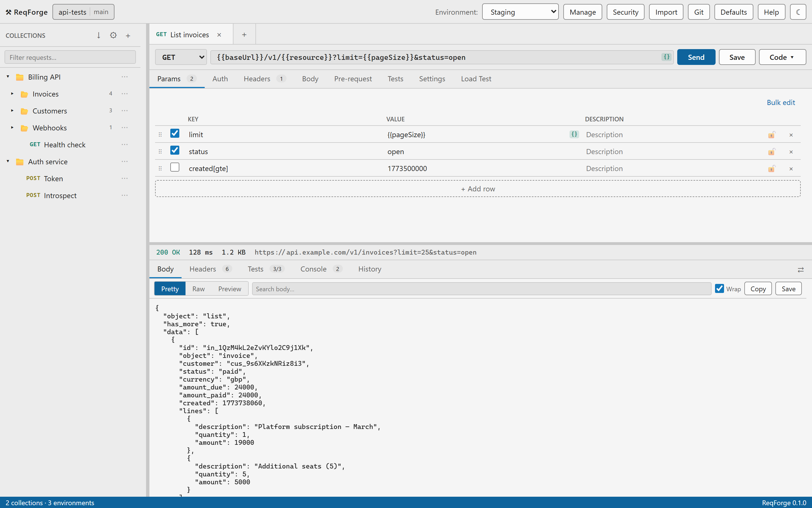The image size is (812, 508).
Task: Toggle response layout swap icon
Action: coord(801,270)
